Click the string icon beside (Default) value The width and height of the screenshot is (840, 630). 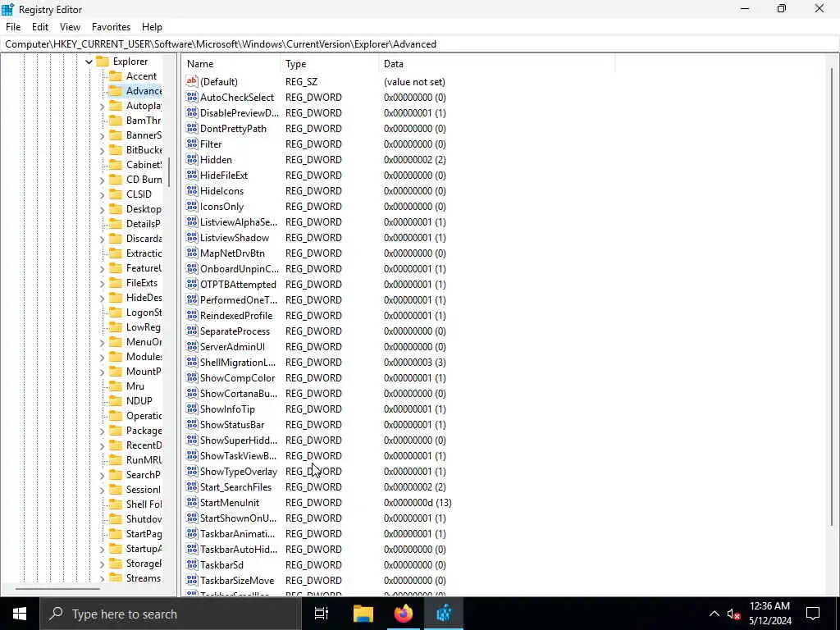coord(192,81)
